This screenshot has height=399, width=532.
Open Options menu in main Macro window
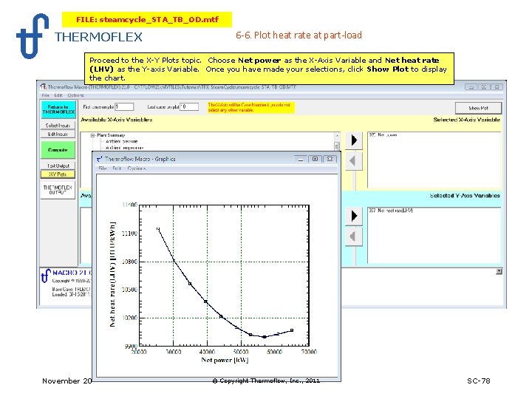point(75,95)
